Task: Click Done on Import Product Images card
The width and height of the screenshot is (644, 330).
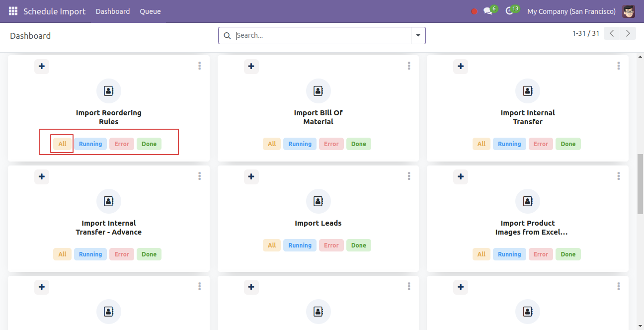Action: [x=568, y=254]
